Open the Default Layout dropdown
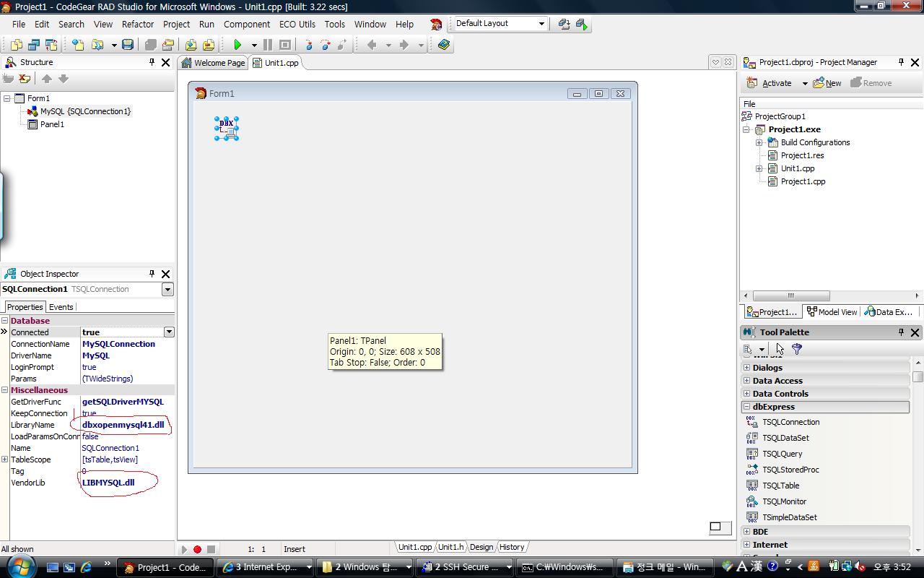The image size is (924, 578). click(x=541, y=24)
